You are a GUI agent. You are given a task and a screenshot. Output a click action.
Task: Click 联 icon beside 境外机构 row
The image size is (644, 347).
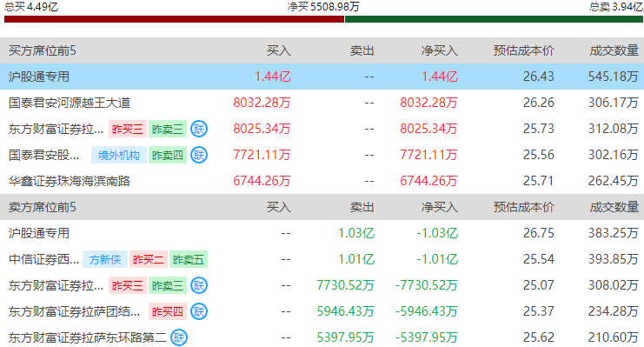pos(199,155)
